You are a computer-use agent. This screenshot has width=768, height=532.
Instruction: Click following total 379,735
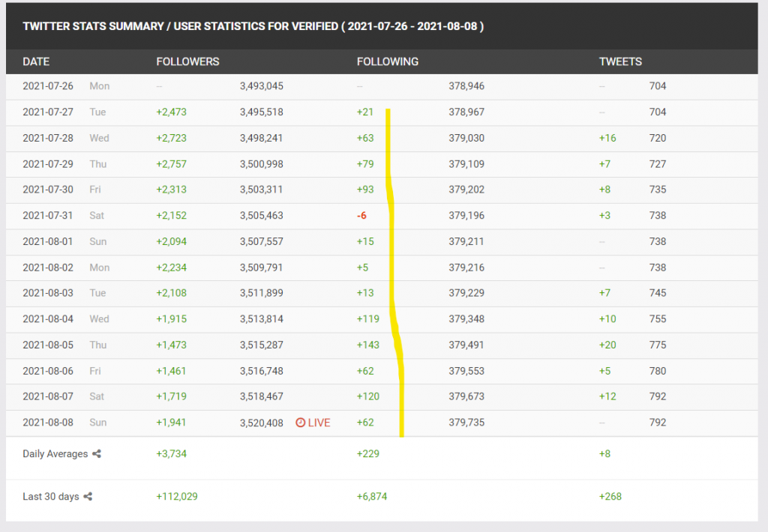tap(466, 423)
